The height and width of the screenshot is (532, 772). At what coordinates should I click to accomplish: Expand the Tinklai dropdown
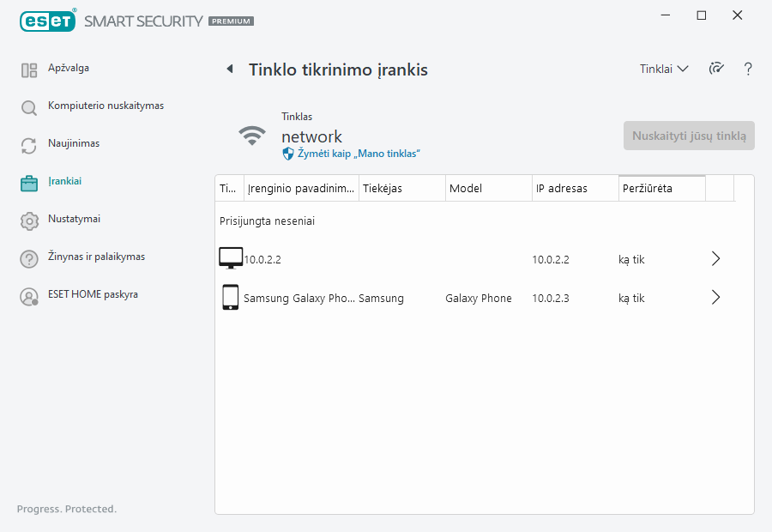(664, 70)
